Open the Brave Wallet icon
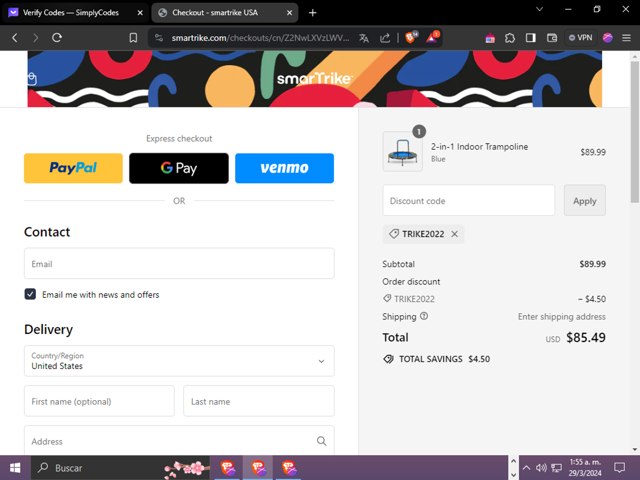The height and width of the screenshot is (480, 640). click(x=552, y=38)
